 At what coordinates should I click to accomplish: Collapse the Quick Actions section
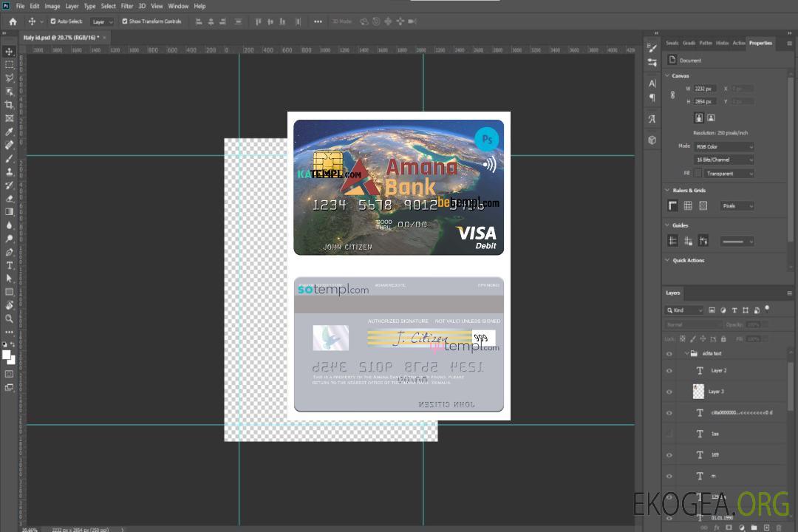(667, 260)
